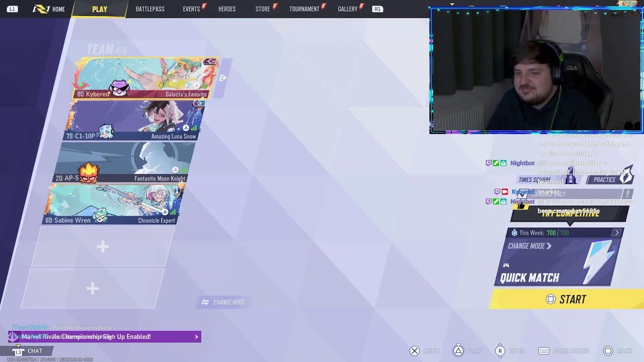
Task: Expand This Week progress arrow
Action: (617, 233)
